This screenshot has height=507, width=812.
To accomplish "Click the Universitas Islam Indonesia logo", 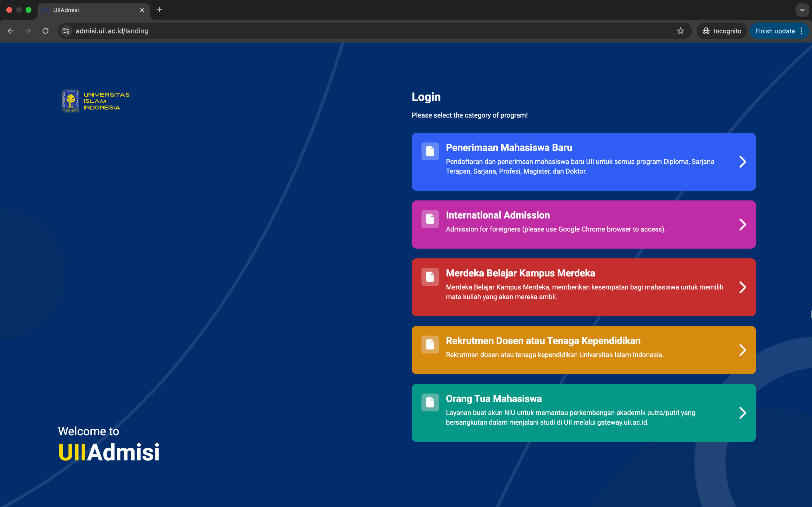I will pos(95,101).
